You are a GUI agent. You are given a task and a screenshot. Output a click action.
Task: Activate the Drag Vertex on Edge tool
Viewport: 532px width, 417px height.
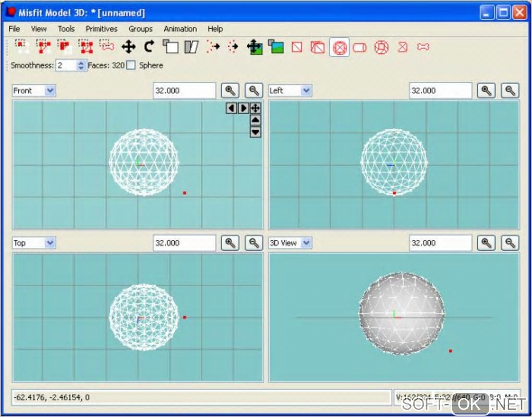[x=234, y=47]
